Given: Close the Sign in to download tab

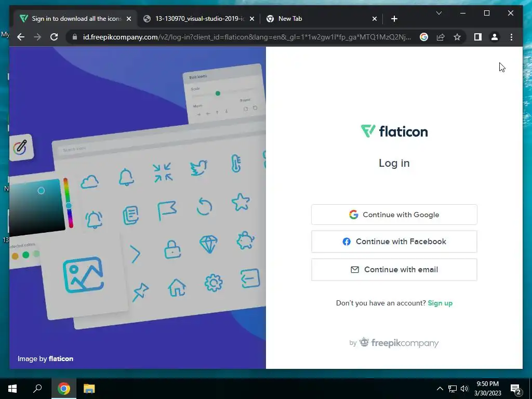Looking at the screenshot, I should click(x=129, y=19).
